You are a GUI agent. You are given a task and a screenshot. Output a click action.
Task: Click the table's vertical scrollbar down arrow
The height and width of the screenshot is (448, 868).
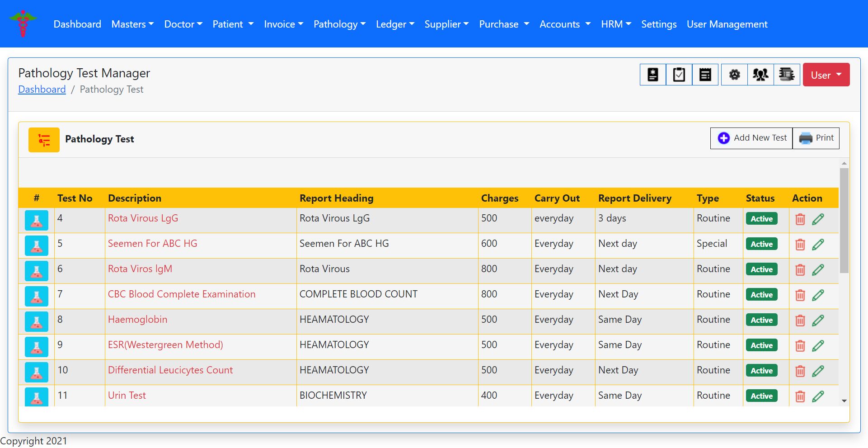pyautogui.click(x=844, y=401)
